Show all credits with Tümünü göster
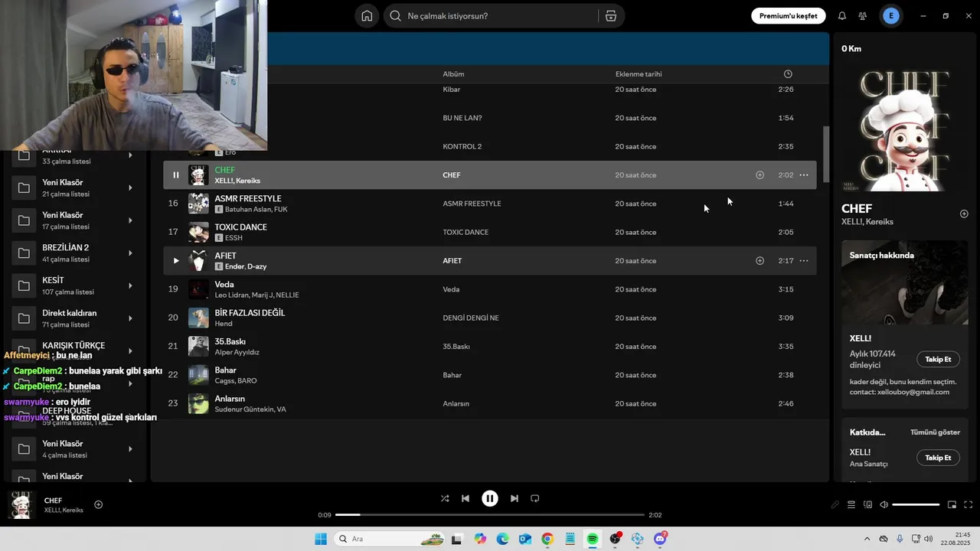The height and width of the screenshot is (551, 980). coord(935,432)
